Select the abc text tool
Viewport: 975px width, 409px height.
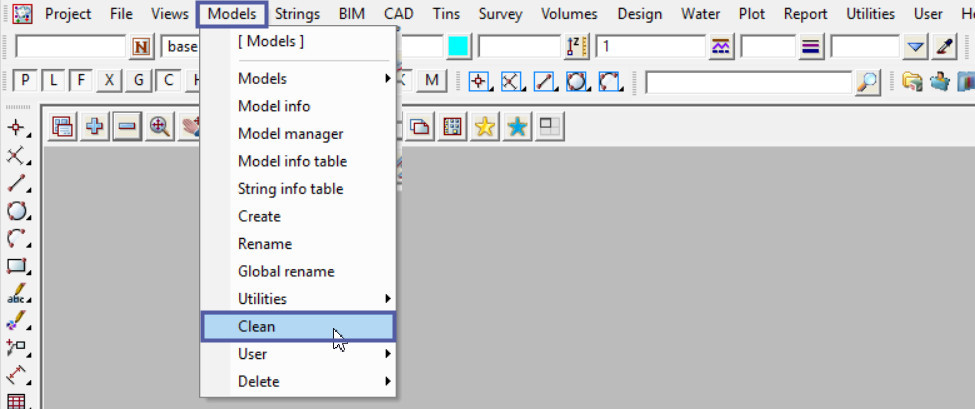coord(17,295)
